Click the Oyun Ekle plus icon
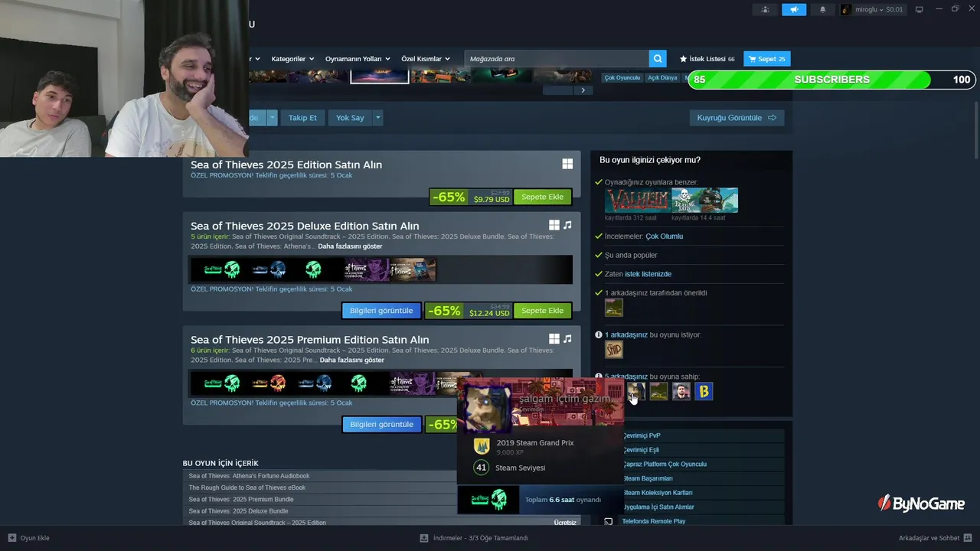 tap(11, 538)
